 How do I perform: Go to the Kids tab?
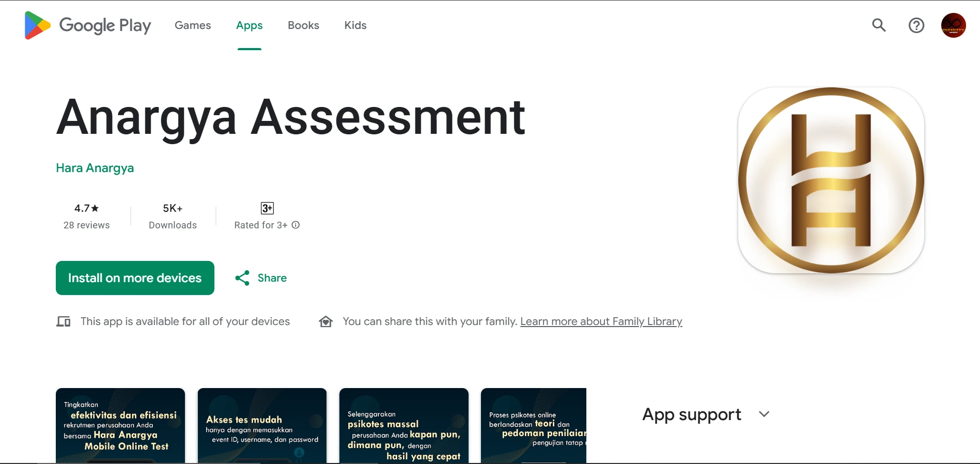355,25
